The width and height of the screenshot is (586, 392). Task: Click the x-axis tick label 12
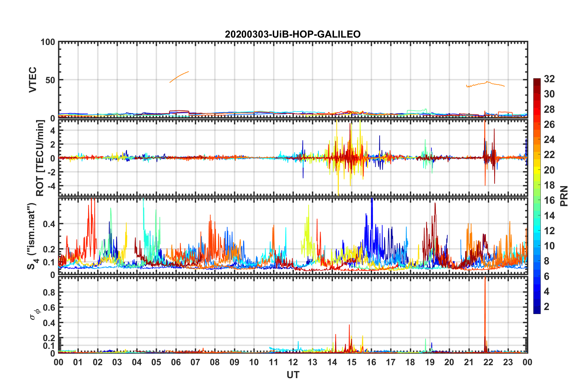pos(293,362)
